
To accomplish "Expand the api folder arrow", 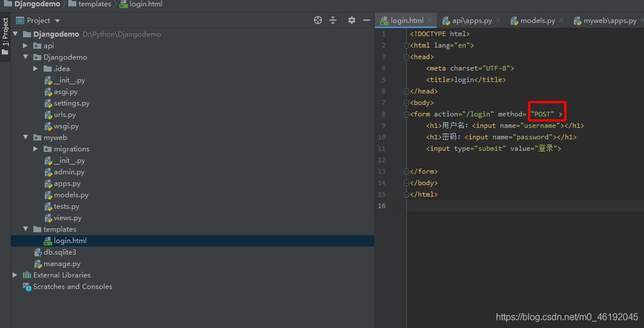I will (x=25, y=45).
